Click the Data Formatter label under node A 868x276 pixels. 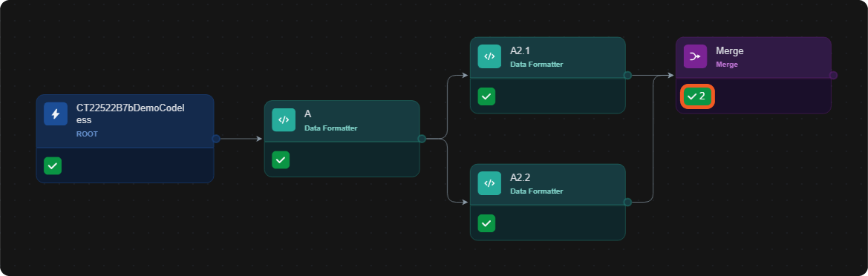tap(331, 128)
